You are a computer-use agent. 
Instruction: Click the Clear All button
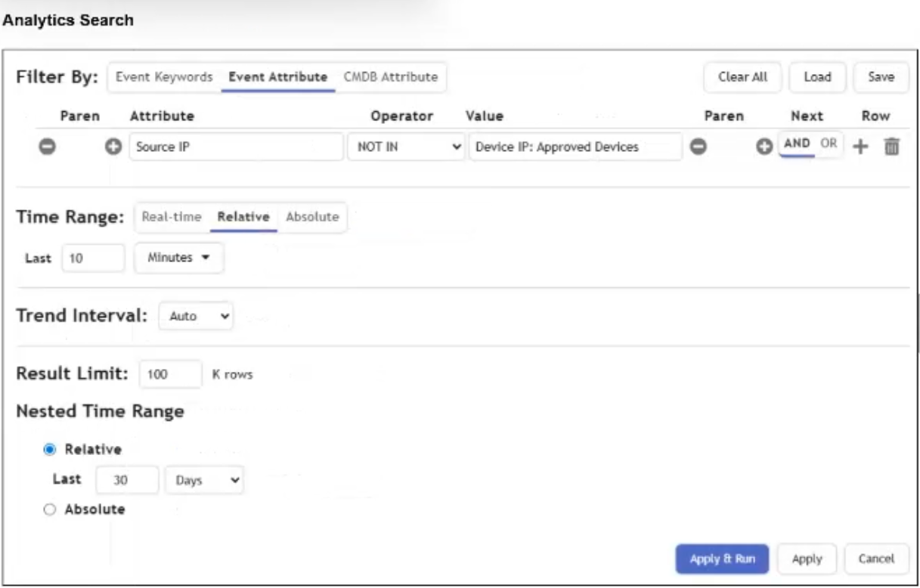tap(742, 77)
